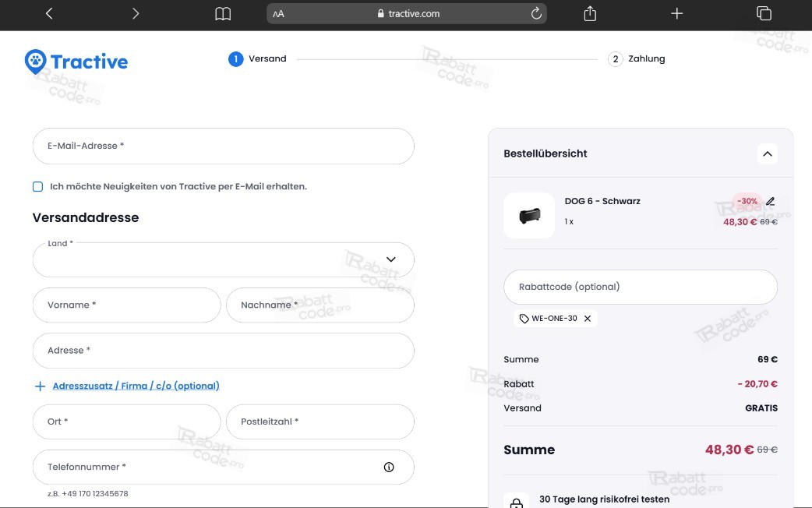
Task: Go back with Safari's back arrow
Action: point(49,13)
